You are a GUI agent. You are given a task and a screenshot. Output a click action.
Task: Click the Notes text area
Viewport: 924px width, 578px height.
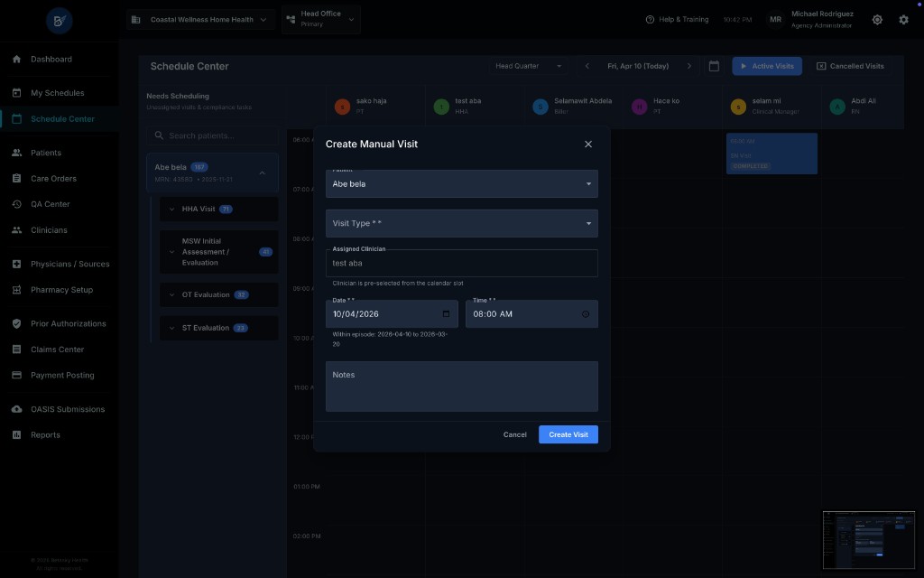[x=461, y=387]
